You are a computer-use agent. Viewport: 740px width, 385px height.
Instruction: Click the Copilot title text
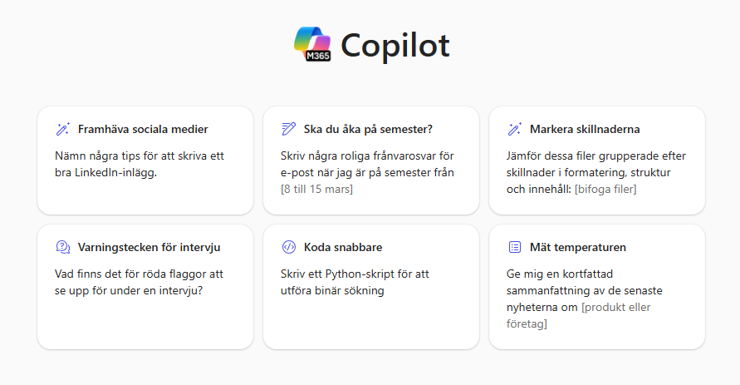395,45
